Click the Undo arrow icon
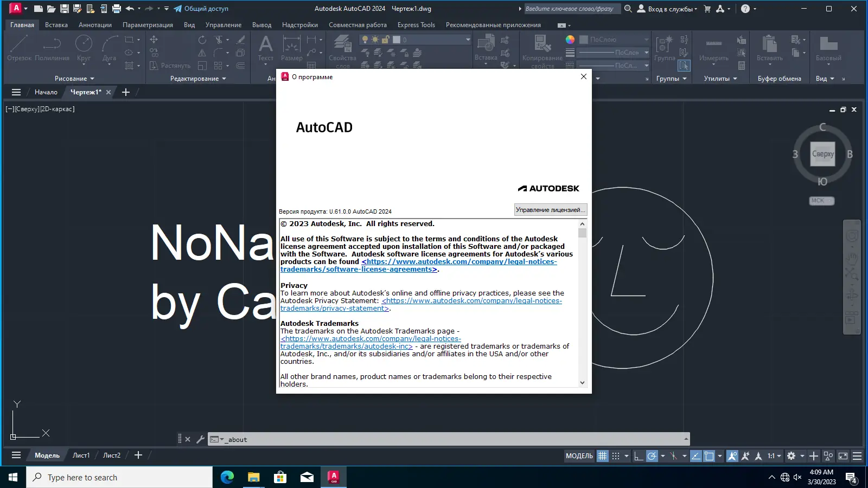 [x=130, y=9]
